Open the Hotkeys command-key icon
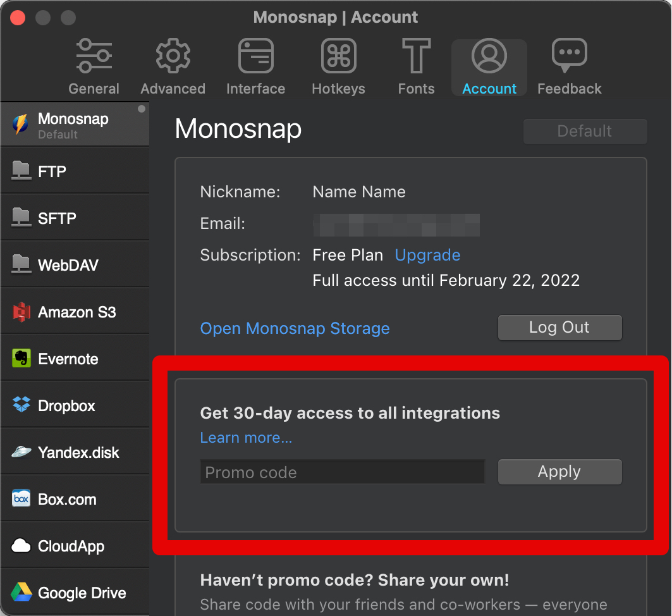The height and width of the screenshot is (616, 672). [x=339, y=56]
